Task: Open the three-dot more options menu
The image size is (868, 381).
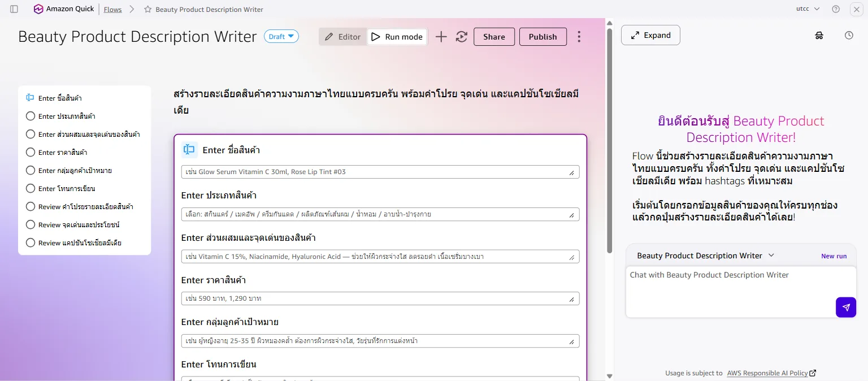Action: tap(579, 37)
